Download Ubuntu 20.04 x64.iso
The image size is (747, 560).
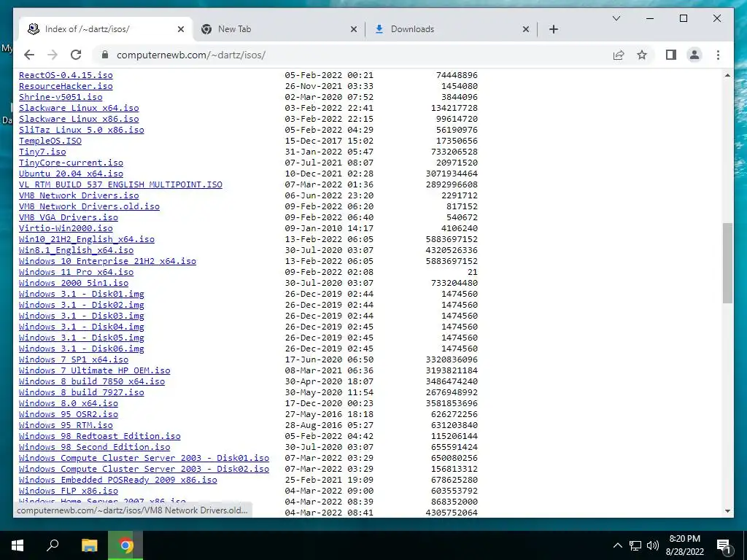coord(71,174)
